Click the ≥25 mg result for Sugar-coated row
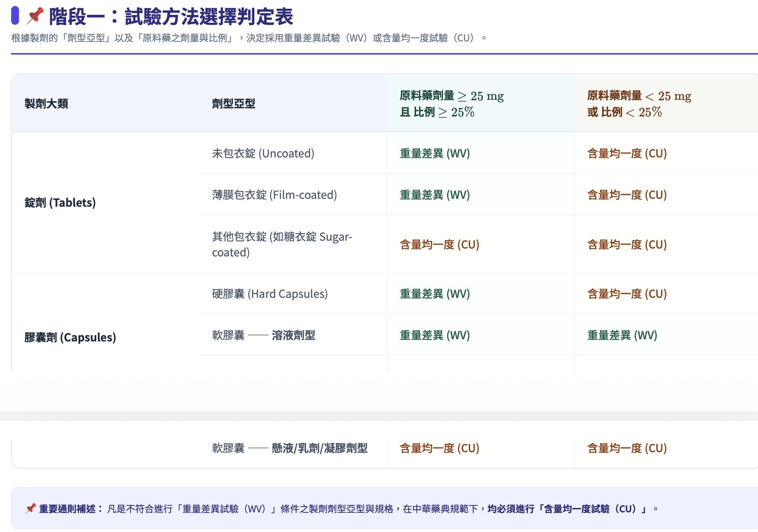Screen dimensions: 758x532 coord(440,244)
